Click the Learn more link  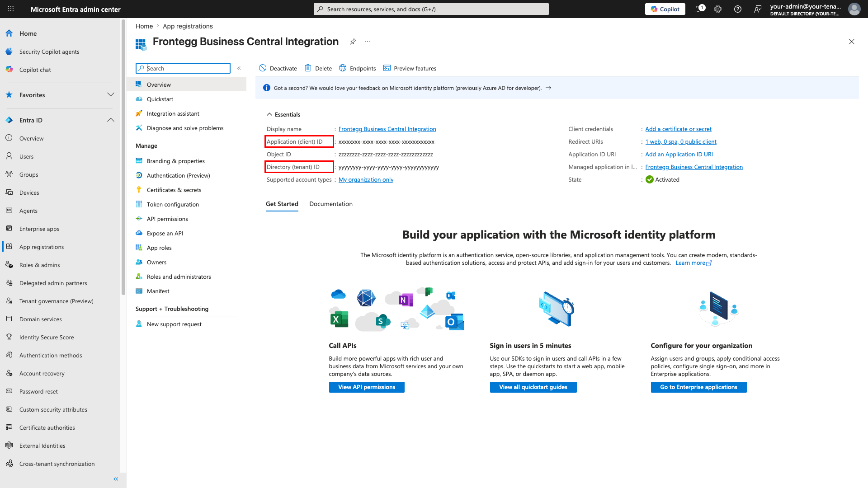pos(693,263)
